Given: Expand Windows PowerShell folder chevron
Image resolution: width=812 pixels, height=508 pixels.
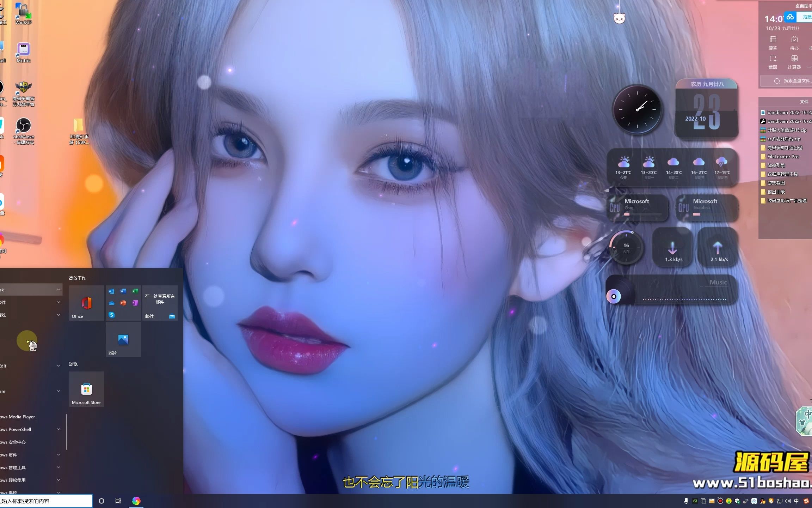Looking at the screenshot, I should [59, 429].
